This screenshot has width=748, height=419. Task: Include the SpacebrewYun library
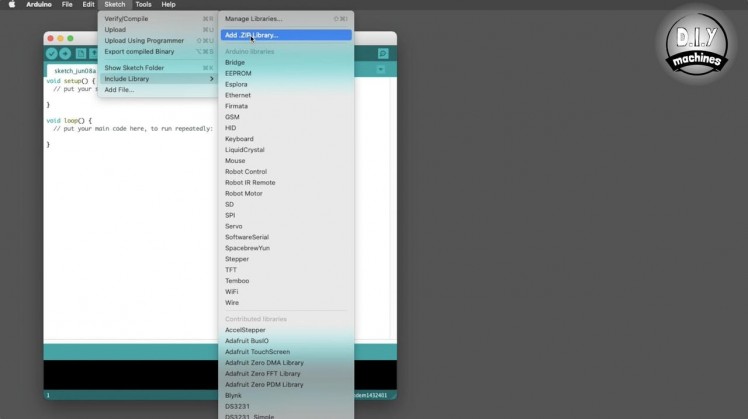coord(286,248)
